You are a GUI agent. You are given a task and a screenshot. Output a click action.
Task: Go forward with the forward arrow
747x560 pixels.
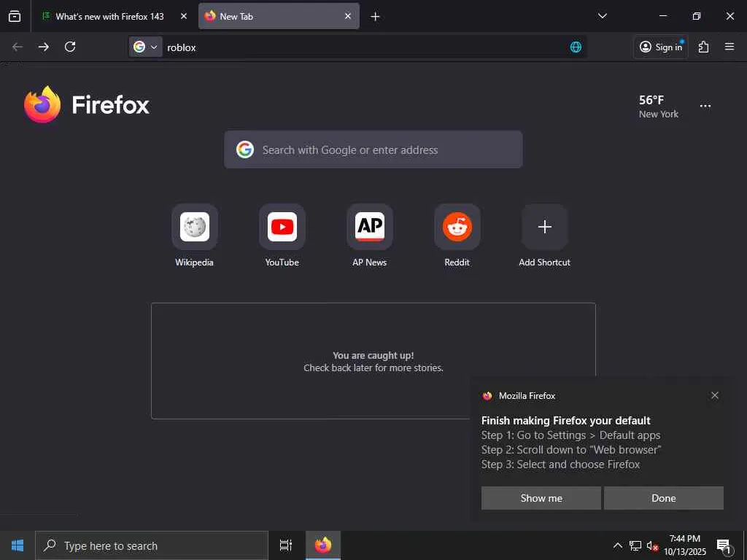tap(43, 47)
